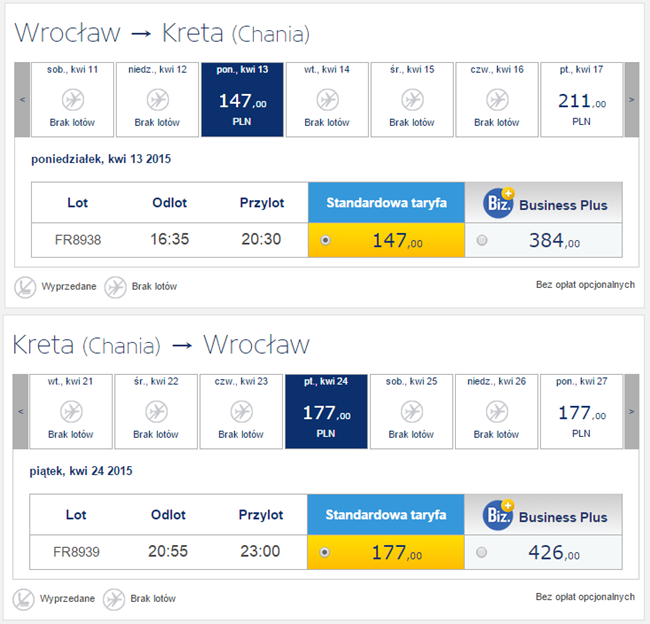This screenshot has height=624, width=650.
Task: Select the 147,00 standard fare radio button
Action: (x=326, y=241)
